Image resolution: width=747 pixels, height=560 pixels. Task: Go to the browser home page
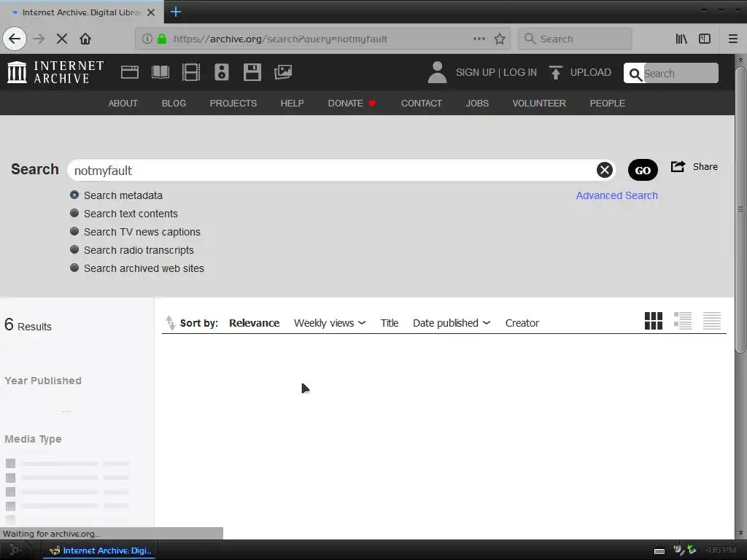[x=85, y=39]
